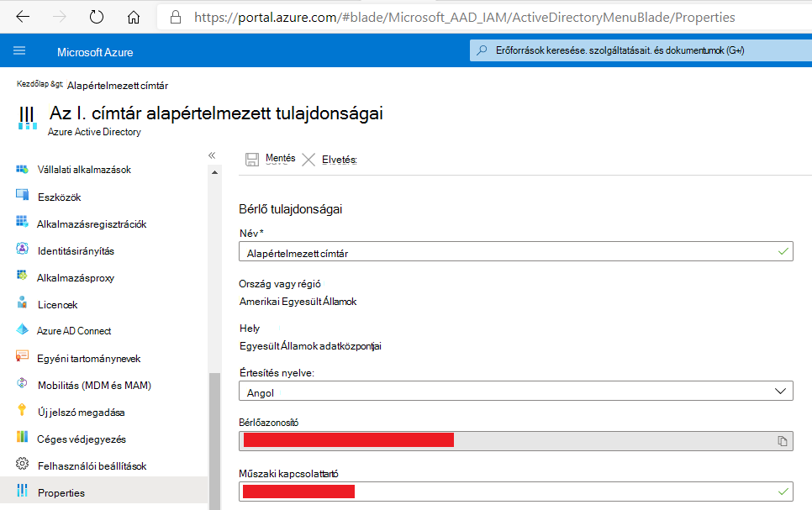
Task: Click the Bérlő tulajdonságai heading
Action: coord(291,209)
